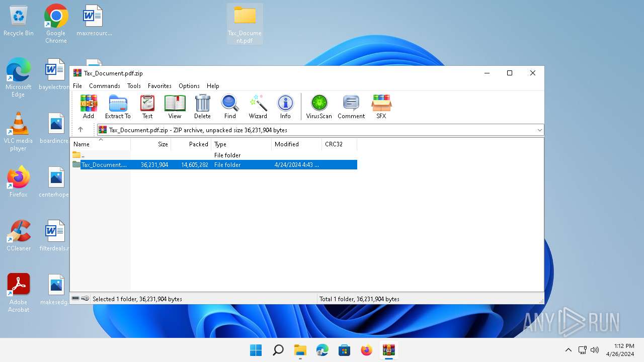Sort by the Packed column header

(x=191, y=144)
